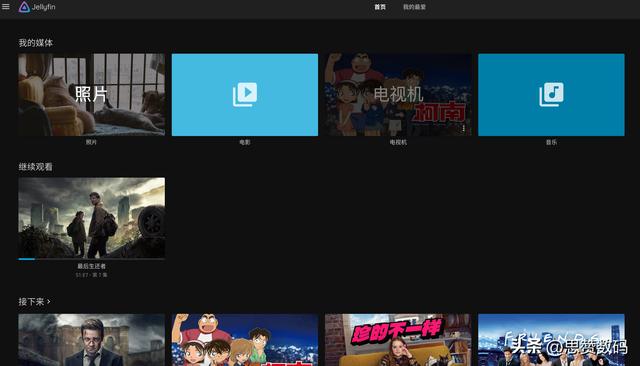This screenshot has width=640, height=366.
Task: Click the 电视机 label under TV card
Action: click(398, 142)
